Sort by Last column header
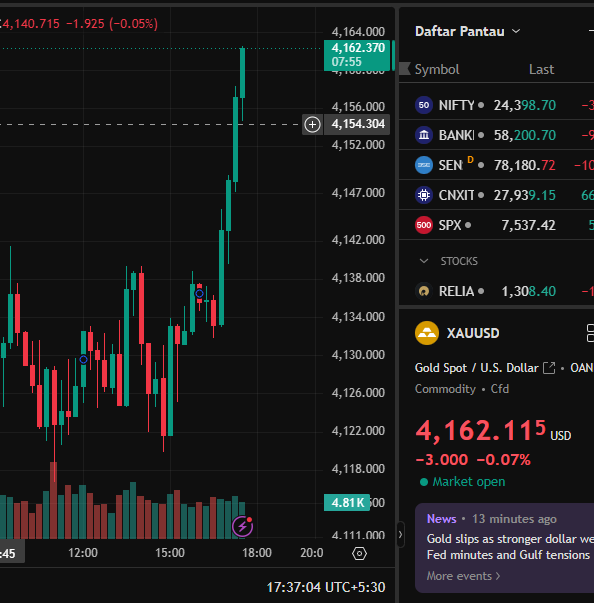The height and width of the screenshot is (603, 594). 541,69
